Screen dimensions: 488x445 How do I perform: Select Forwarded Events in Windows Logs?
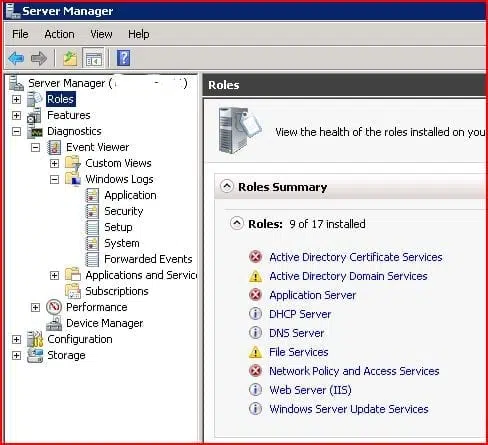[x=148, y=259]
